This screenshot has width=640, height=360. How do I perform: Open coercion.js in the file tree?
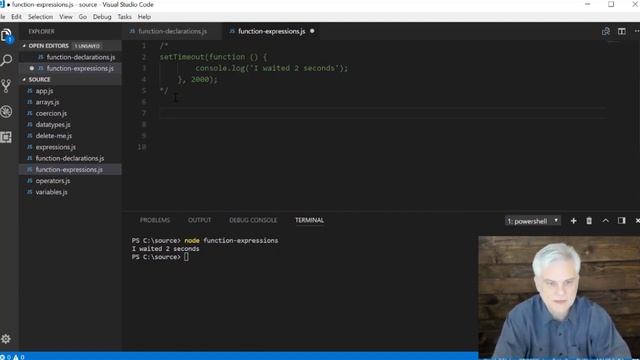70,113
